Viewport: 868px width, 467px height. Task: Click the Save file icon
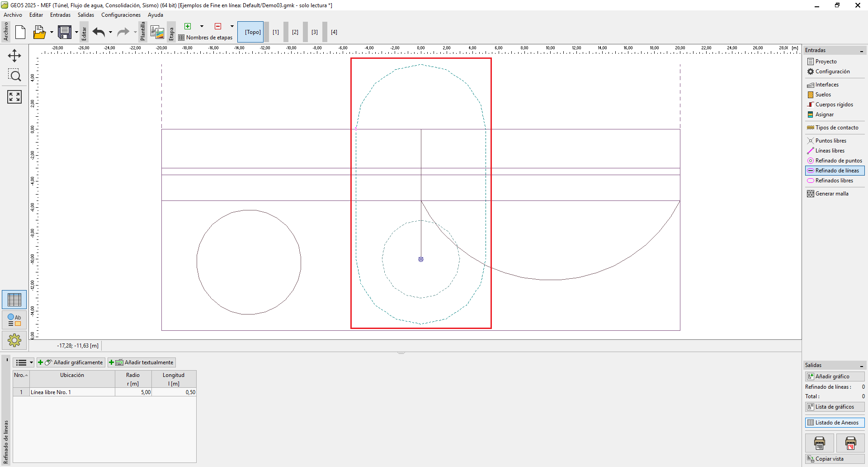pyautogui.click(x=65, y=32)
